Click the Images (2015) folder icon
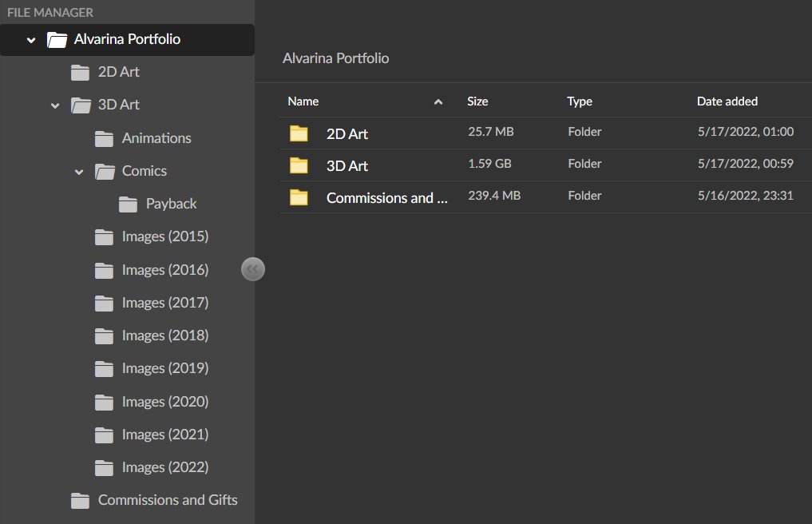 pyautogui.click(x=104, y=237)
